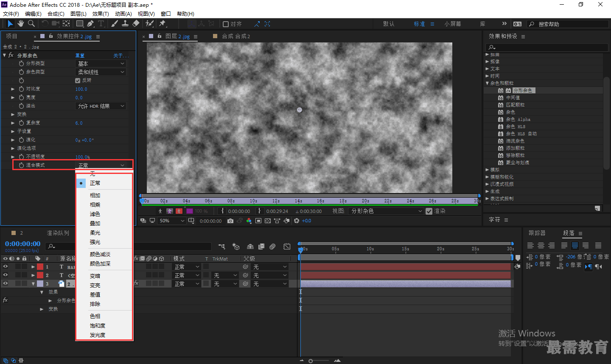611x364 pixels.
Task: Click the region of interest icon
Action: [258, 221]
